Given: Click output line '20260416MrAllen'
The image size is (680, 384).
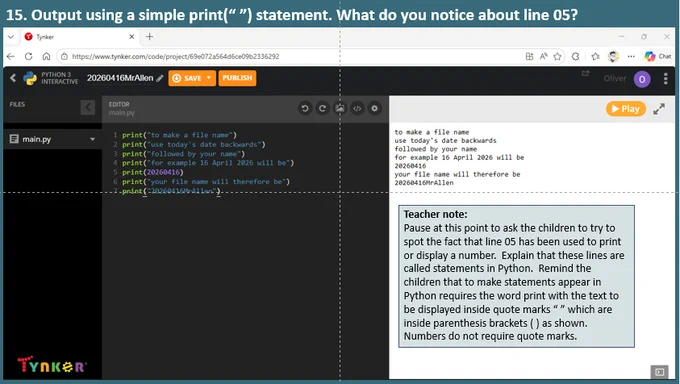Looking at the screenshot, I should 424,183.
